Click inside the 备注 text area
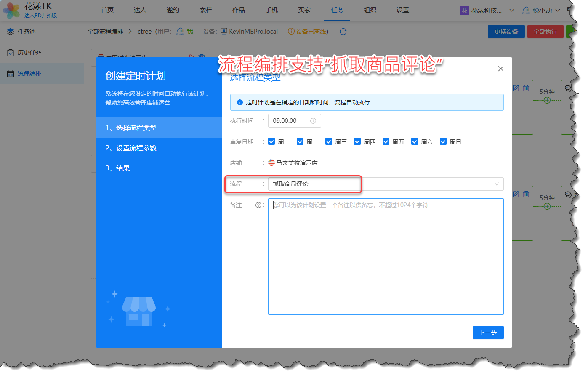 coord(386,256)
